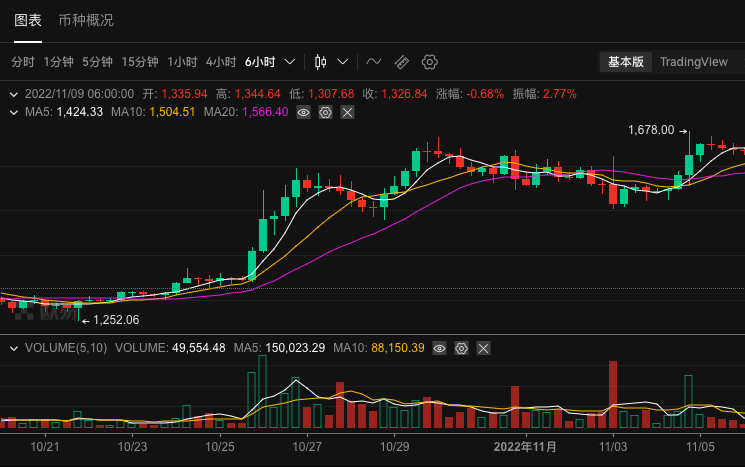Open the candlestick chart style icon
The width and height of the screenshot is (745, 467).
coord(320,62)
